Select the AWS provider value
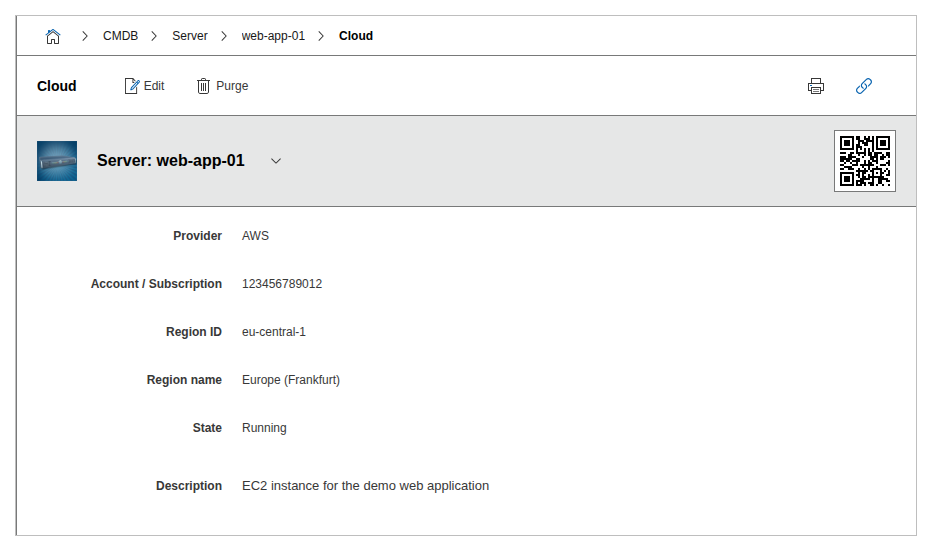Viewport: 932px width, 551px height. click(255, 236)
